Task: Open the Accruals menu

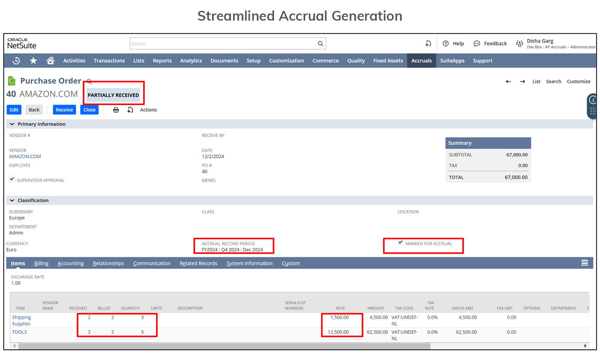Action: point(421,61)
